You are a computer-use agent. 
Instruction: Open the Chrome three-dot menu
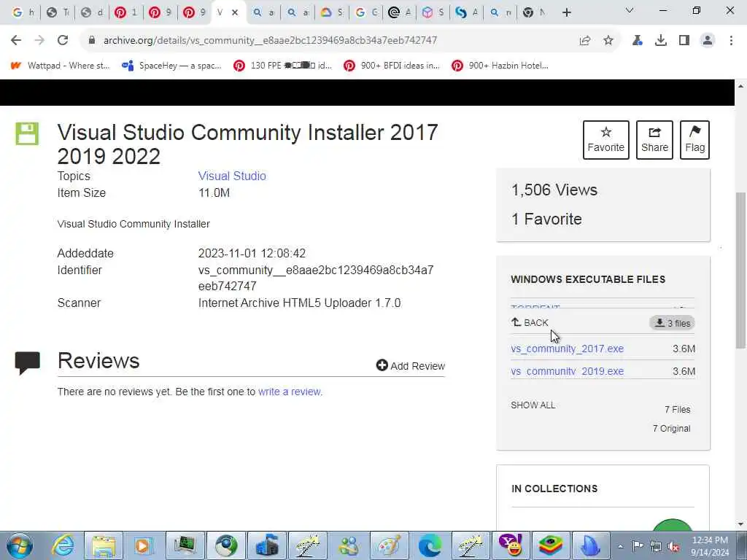tap(731, 41)
